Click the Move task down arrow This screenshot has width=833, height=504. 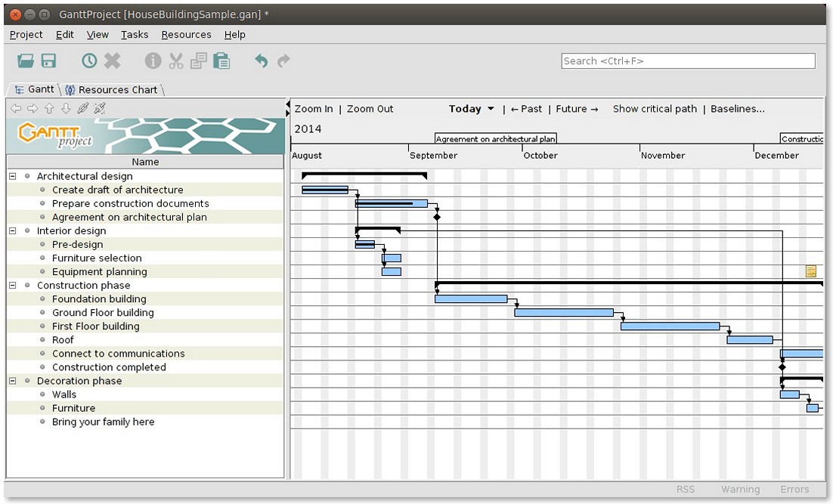click(66, 108)
